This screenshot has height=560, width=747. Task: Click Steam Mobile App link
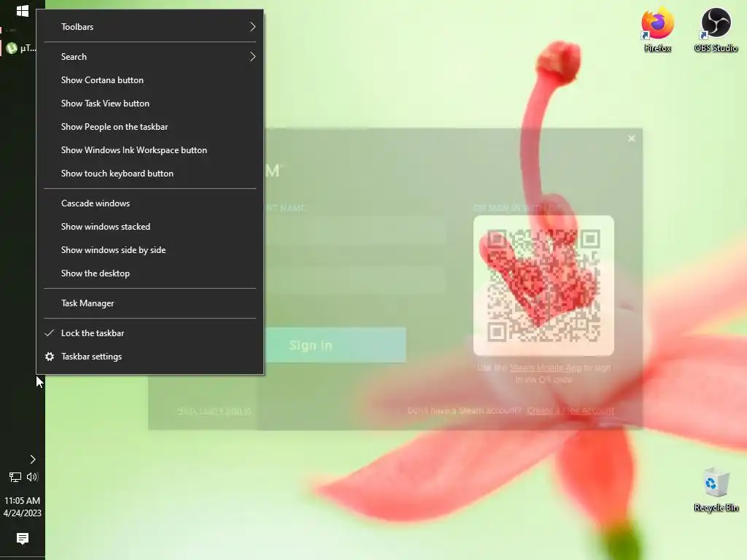click(x=545, y=367)
